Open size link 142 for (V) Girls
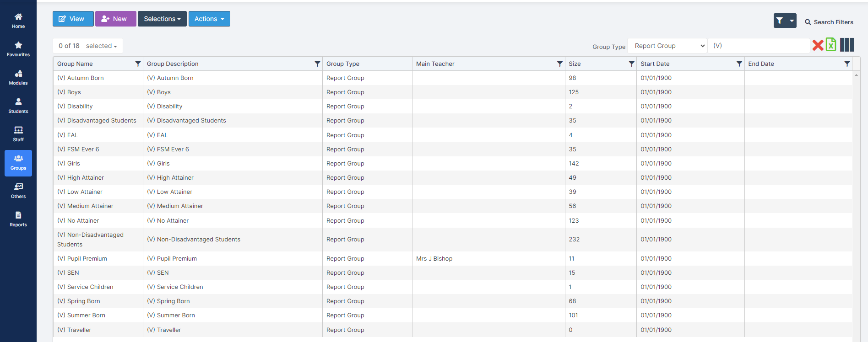Screen dimensions: 868x342 pos(574,164)
